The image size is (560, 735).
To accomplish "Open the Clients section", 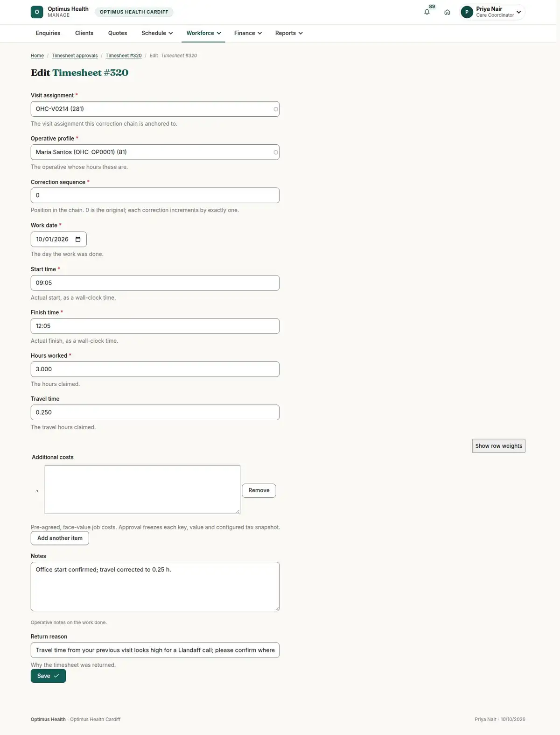I will [84, 33].
